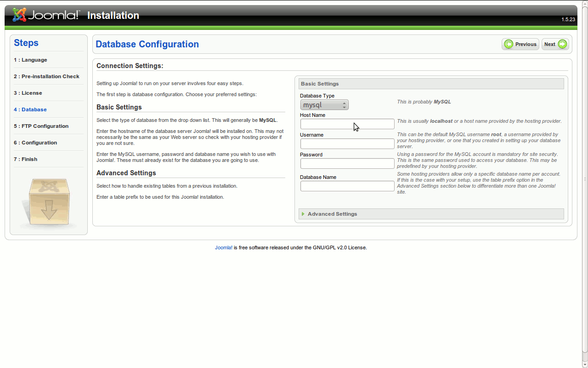Activate the Database Name text field
588x368 pixels.
coord(347,186)
